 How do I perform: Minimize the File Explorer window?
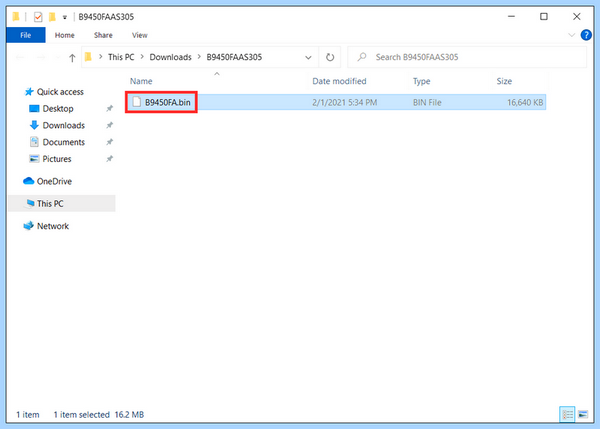coord(511,16)
